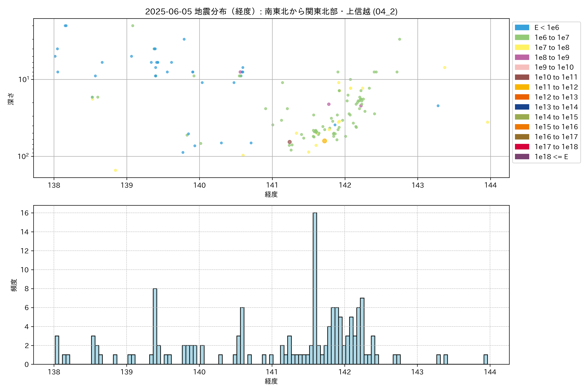Screen dimensions: 588x392
Task: Click the dark blue 1e13 to 1e14 swatch
Action: point(522,107)
